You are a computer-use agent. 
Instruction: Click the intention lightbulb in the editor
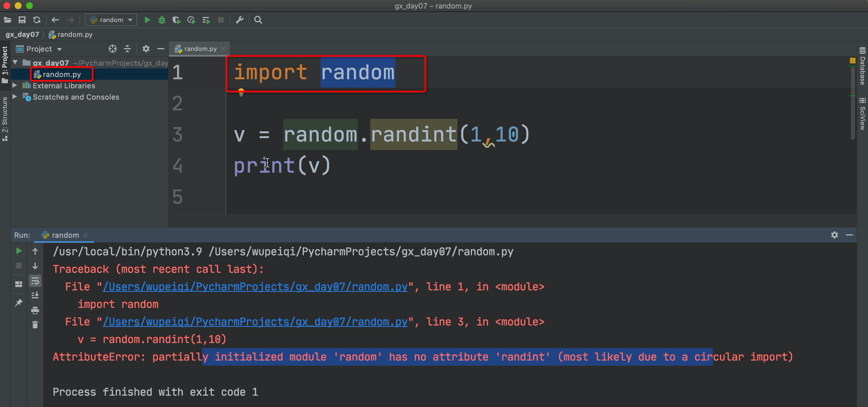pyautogui.click(x=241, y=92)
